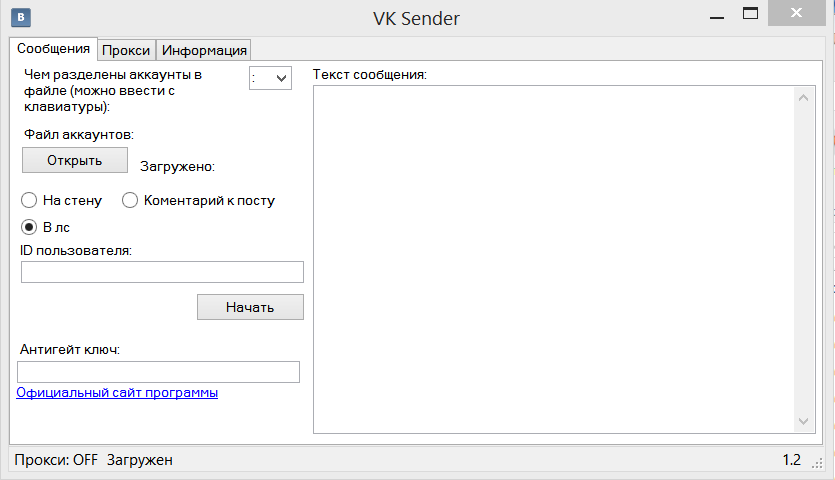
Task: Click the Начать button
Action: 250,307
